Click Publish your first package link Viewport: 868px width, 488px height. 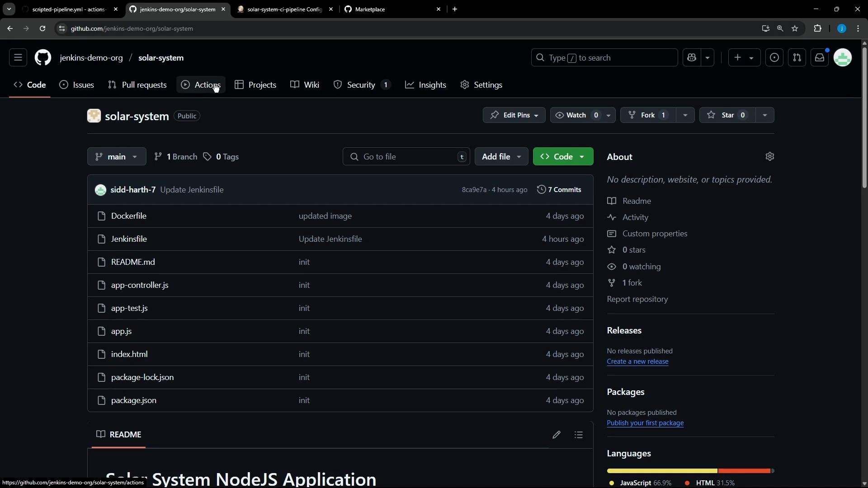pos(645,423)
